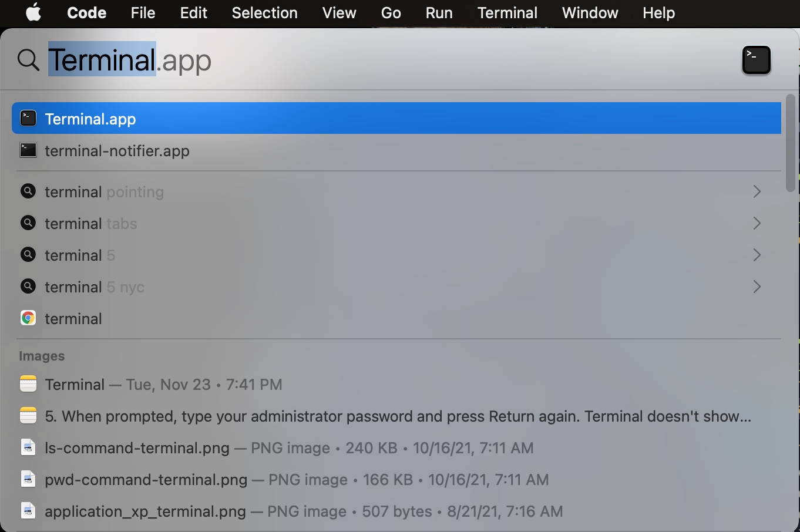800x532 pixels.
Task: Open the Run menu
Action: [x=439, y=13]
